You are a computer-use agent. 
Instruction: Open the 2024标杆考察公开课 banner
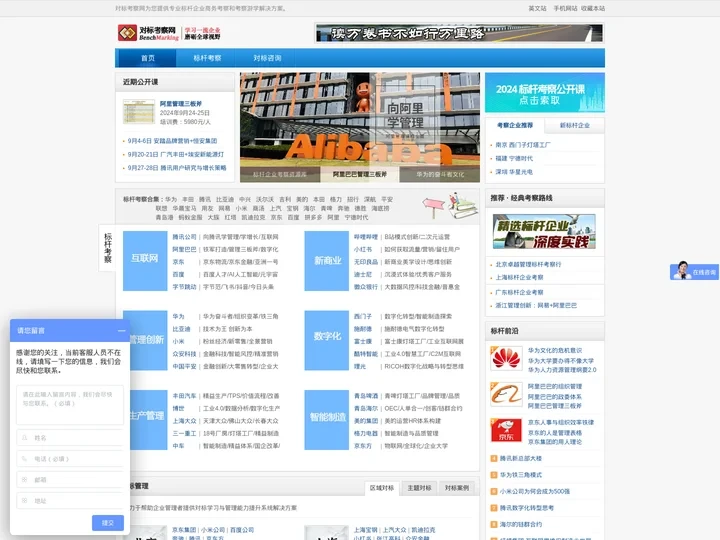[x=545, y=92]
